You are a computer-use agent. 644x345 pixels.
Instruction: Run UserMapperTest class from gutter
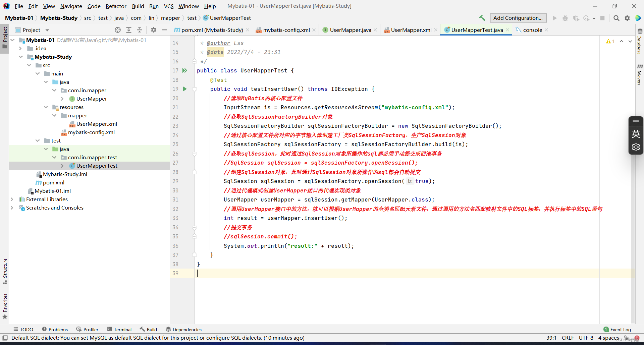[184, 70]
